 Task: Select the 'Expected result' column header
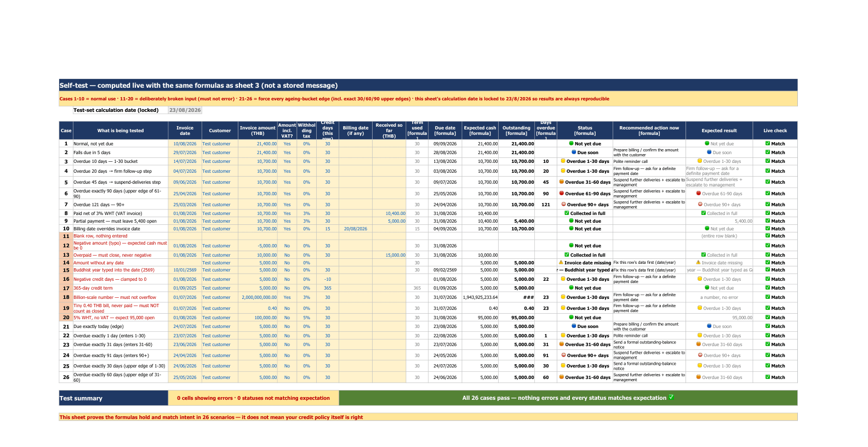click(x=719, y=131)
